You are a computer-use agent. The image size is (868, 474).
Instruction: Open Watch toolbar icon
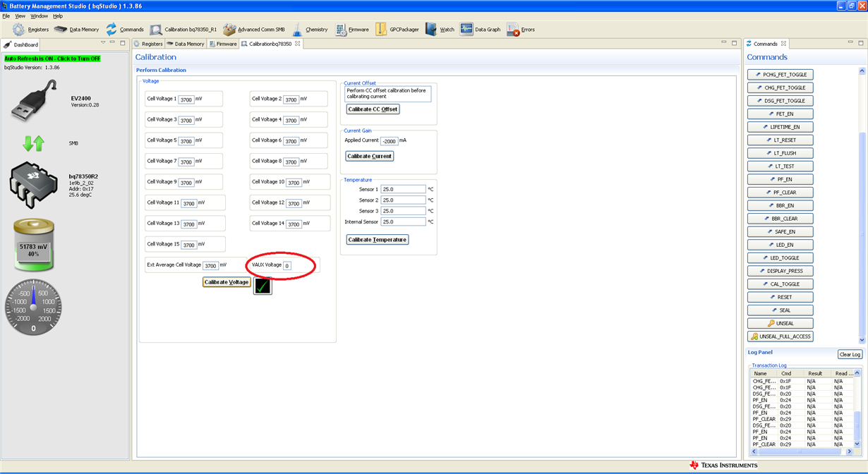coord(440,30)
